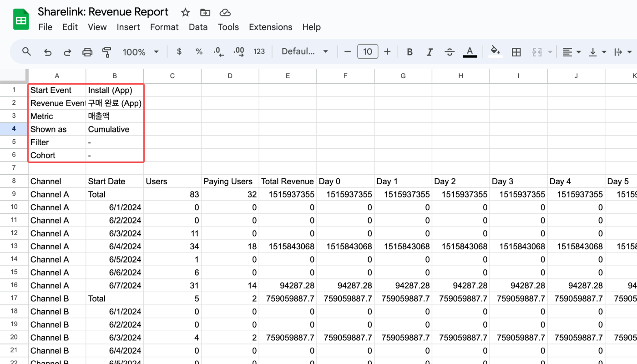Viewport: 637px width, 364px height.
Task: Open the Insert menu
Action: 128,27
